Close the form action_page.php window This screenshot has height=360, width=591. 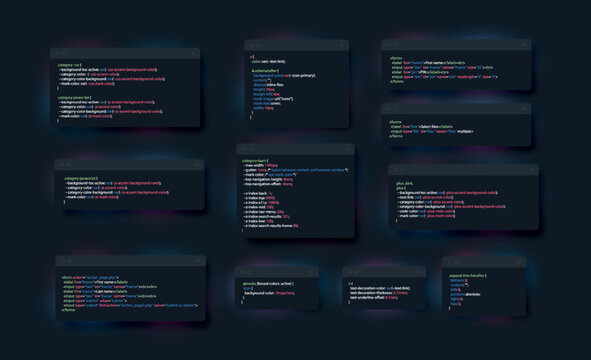[198, 261]
